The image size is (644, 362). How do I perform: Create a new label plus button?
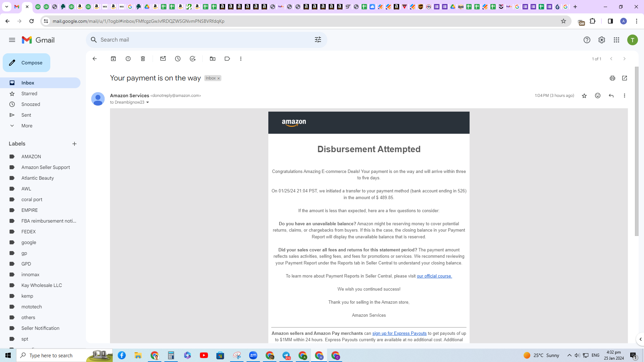(x=74, y=144)
